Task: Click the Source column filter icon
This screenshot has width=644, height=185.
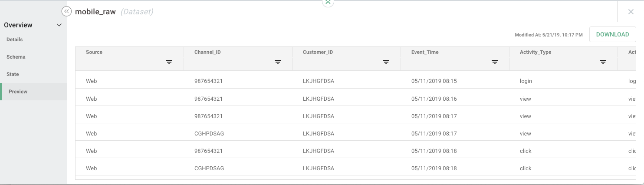Action: (x=169, y=63)
